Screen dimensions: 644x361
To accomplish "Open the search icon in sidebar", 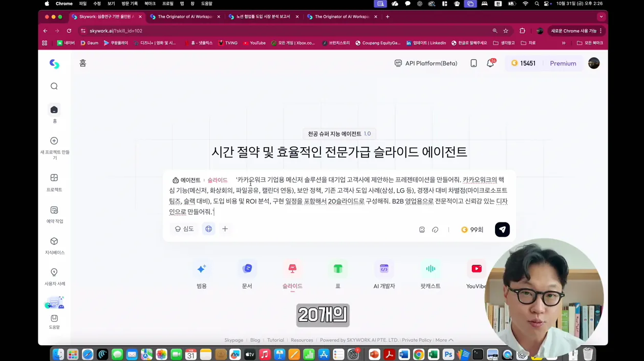I will click(x=54, y=86).
